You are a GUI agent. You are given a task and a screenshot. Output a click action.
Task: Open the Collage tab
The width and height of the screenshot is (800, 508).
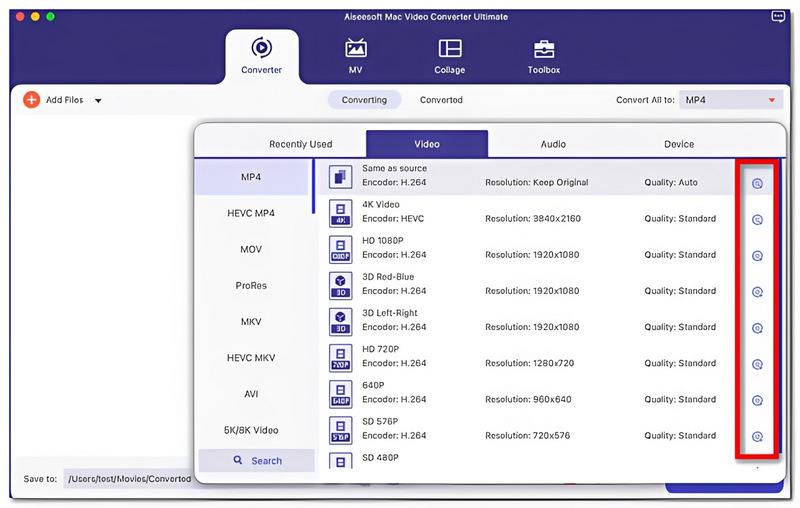pos(449,56)
